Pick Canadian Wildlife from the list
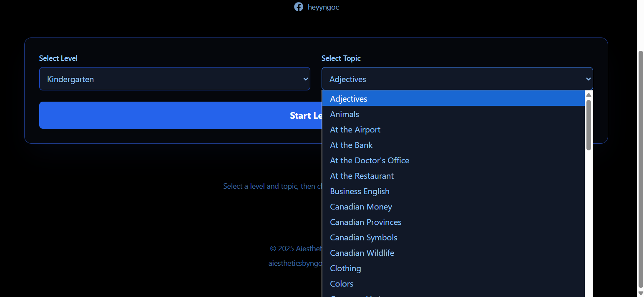Screen dimensions: 644x297 362,253
